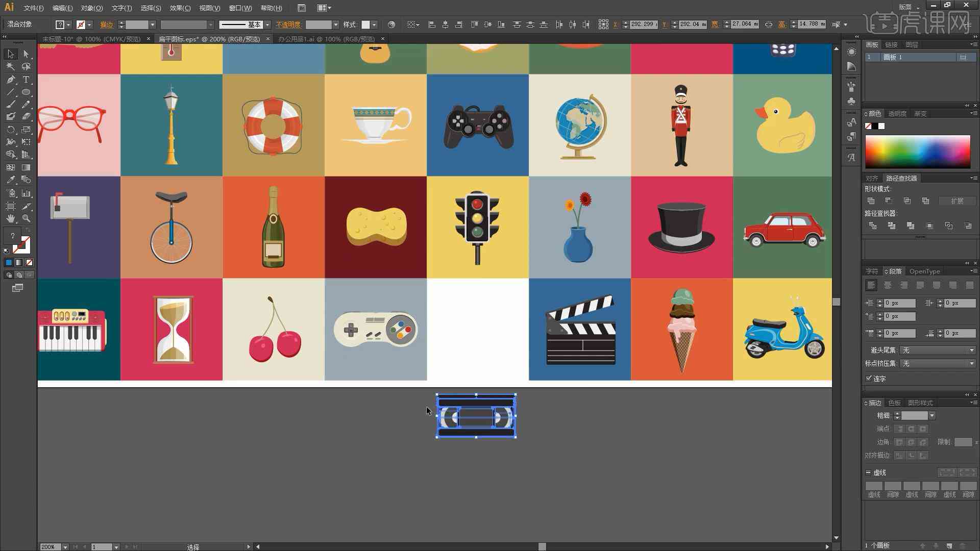Select the Pen tool in toolbar

pos(9,79)
